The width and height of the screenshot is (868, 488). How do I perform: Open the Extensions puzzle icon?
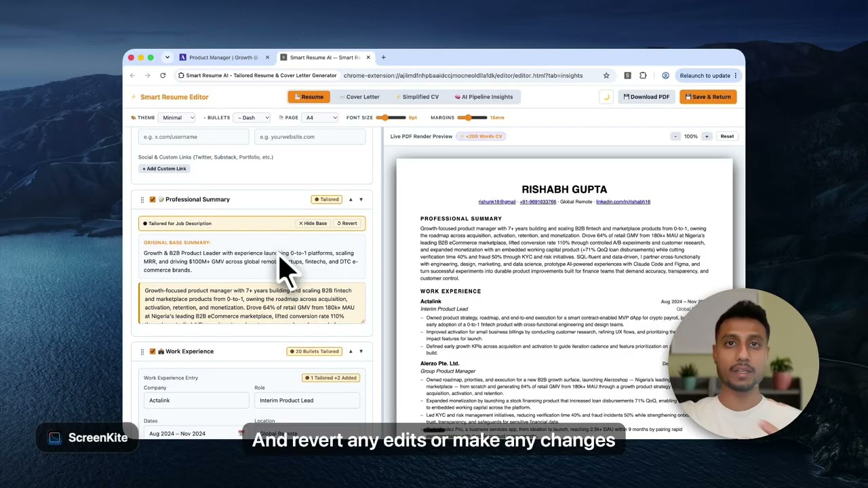pyautogui.click(x=643, y=75)
